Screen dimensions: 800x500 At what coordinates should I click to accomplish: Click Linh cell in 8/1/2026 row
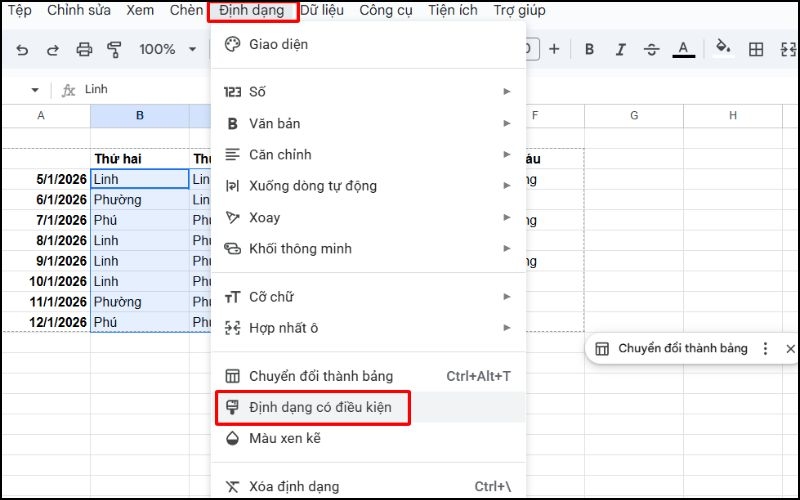(140, 240)
